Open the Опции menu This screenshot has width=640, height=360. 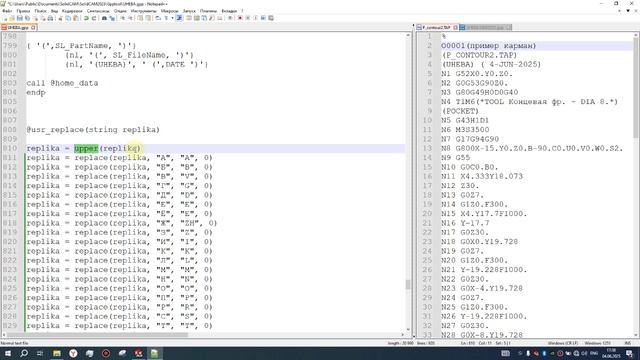(x=120, y=11)
